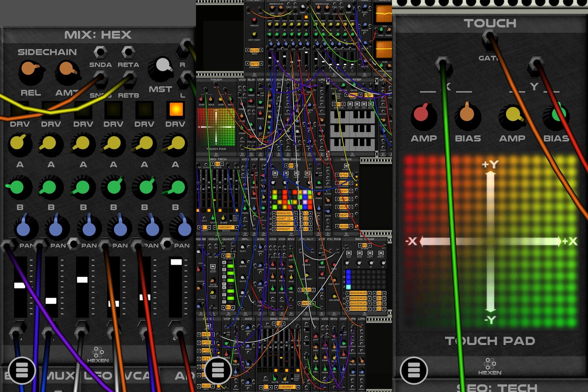The width and height of the screenshot is (588, 392).
Task: Click the sixth channel fader handle in MIX: HEX
Action: click(176, 262)
